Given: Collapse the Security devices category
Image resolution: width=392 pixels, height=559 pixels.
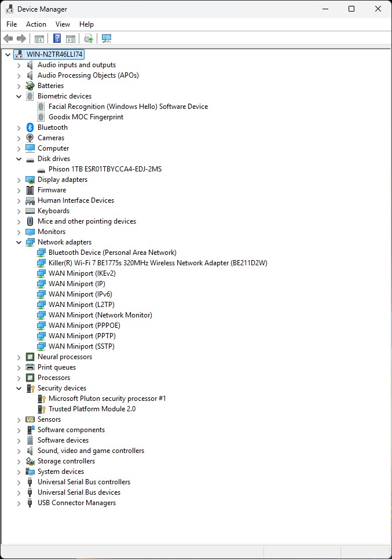Looking at the screenshot, I should (x=19, y=388).
